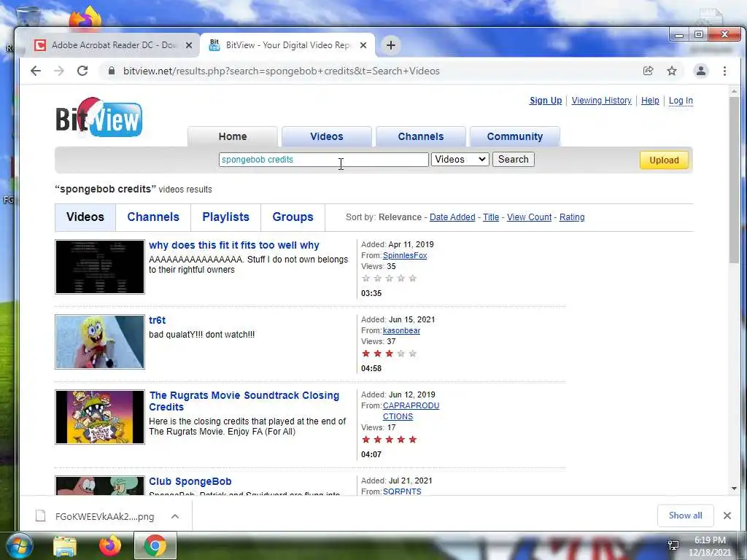Open 'The Rugrats Movie Soundtrack Closing Credits' title

click(x=244, y=401)
